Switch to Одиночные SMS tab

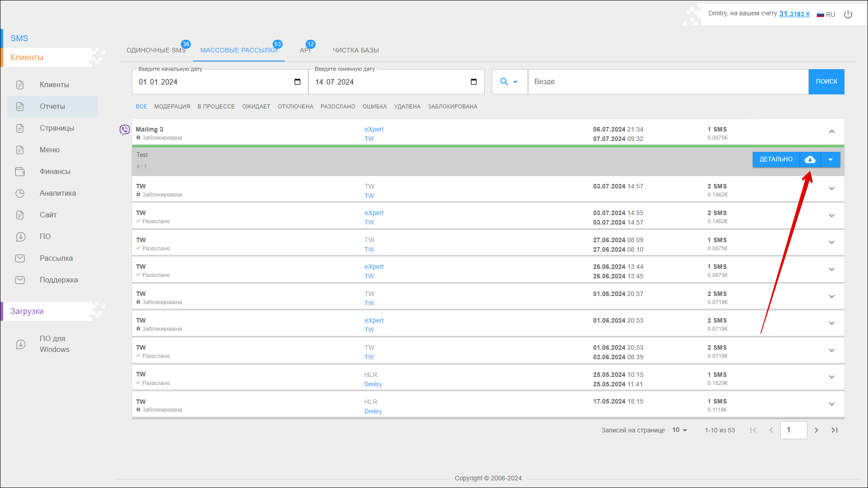click(156, 50)
